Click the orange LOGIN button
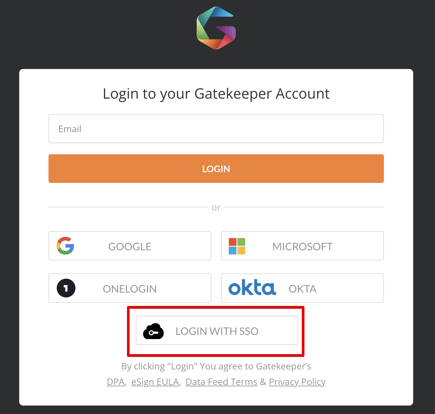 (x=216, y=169)
